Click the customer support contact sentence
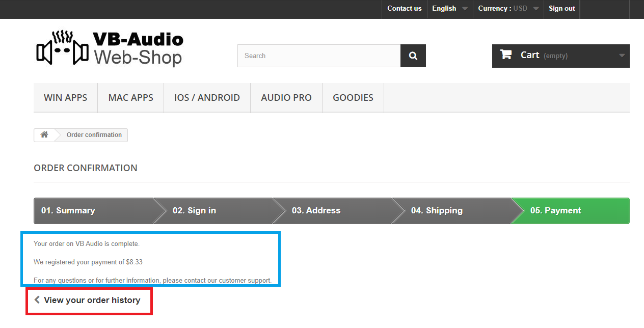 pos(153,281)
